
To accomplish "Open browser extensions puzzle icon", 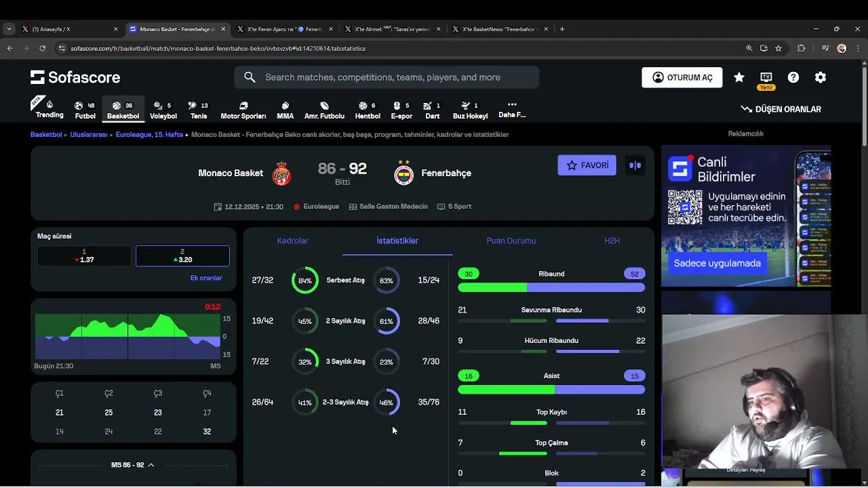I will 802,48.
